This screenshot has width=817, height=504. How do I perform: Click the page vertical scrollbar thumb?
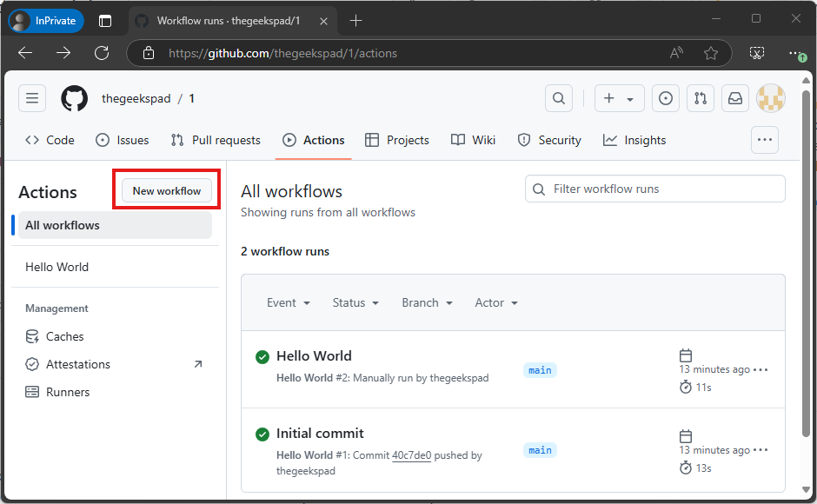pyautogui.click(x=806, y=263)
